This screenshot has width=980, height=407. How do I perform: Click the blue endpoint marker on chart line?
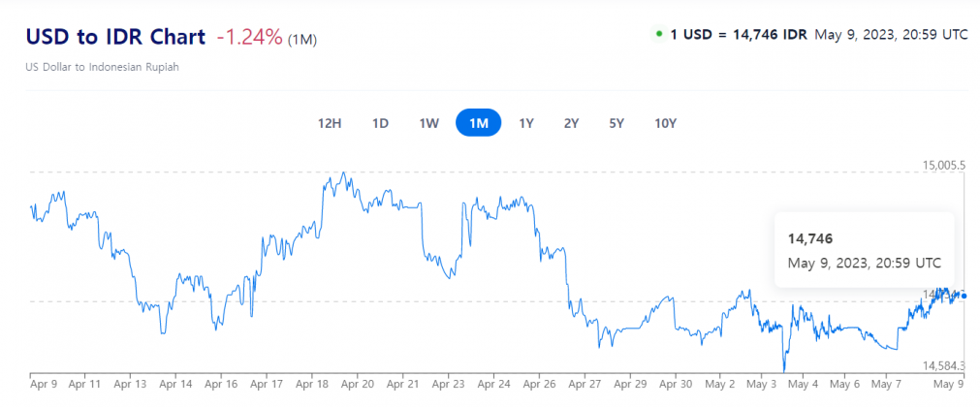click(963, 296)
